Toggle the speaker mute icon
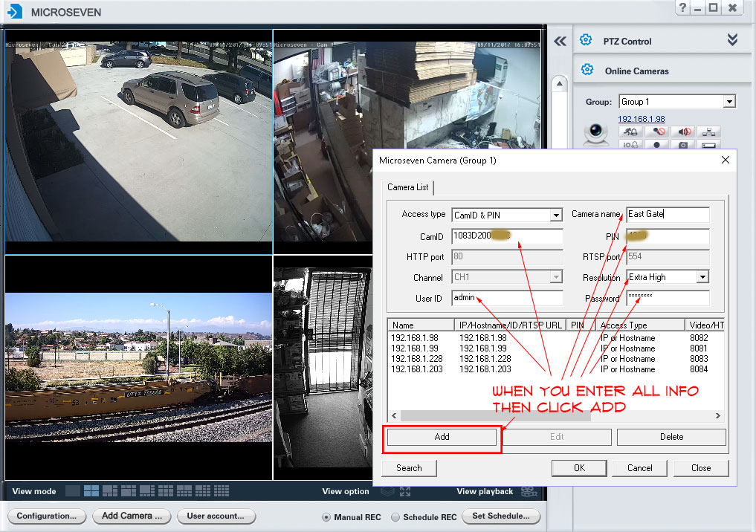 click(684, 132)
